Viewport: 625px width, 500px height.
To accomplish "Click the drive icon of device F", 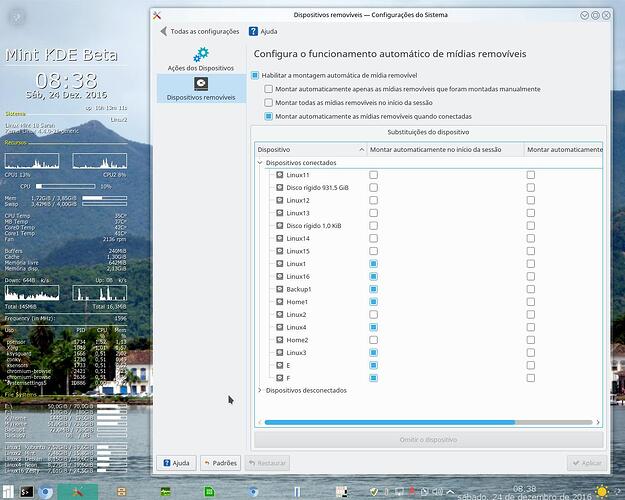I will pyautogui.click(x=280, y=378).
